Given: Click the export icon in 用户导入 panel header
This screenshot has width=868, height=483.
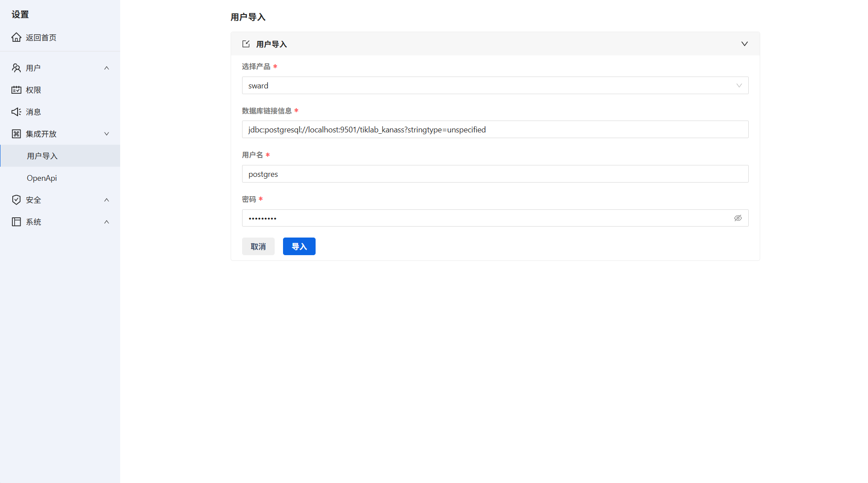Looking at the screenshot, I should pos(246,44).
